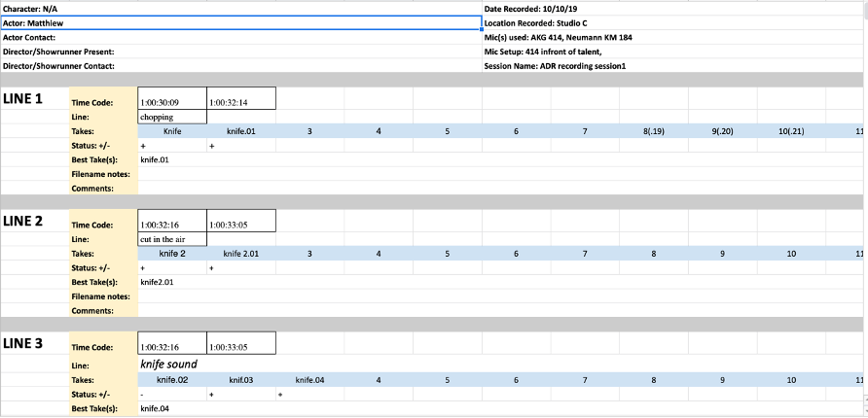868x418 pixels.
Task: Select the 'chopping' line cell
Action: tap(172, 117)
